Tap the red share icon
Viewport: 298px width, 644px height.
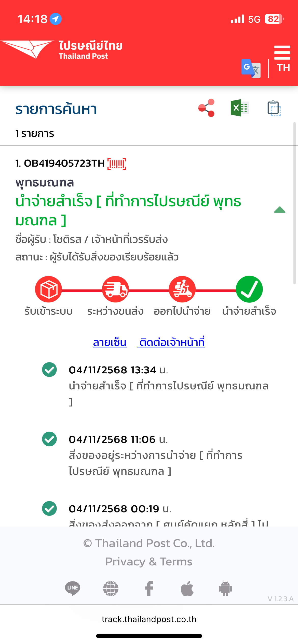pyautogui.click(x=206, y=108)
